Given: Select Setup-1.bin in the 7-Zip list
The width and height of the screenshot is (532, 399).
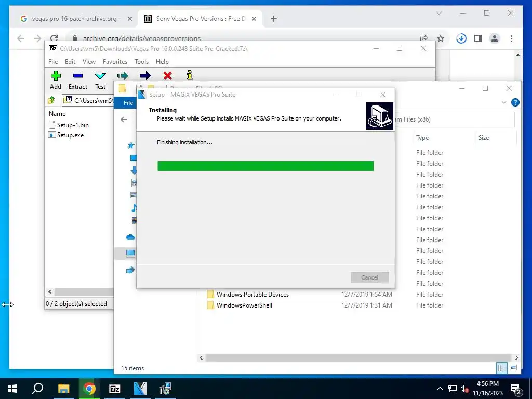Looking at the screenshot, I should click(x=69, y=125).
